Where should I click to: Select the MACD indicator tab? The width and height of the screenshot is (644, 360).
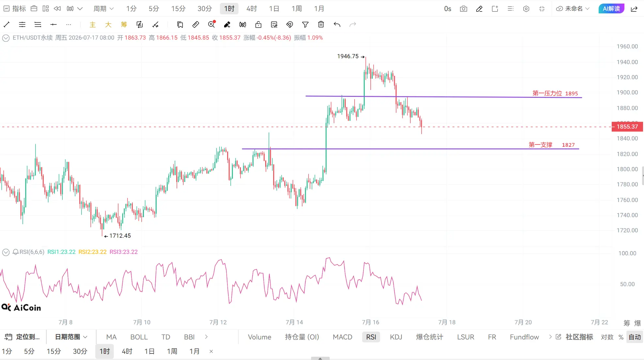click(x=343, y=337)
